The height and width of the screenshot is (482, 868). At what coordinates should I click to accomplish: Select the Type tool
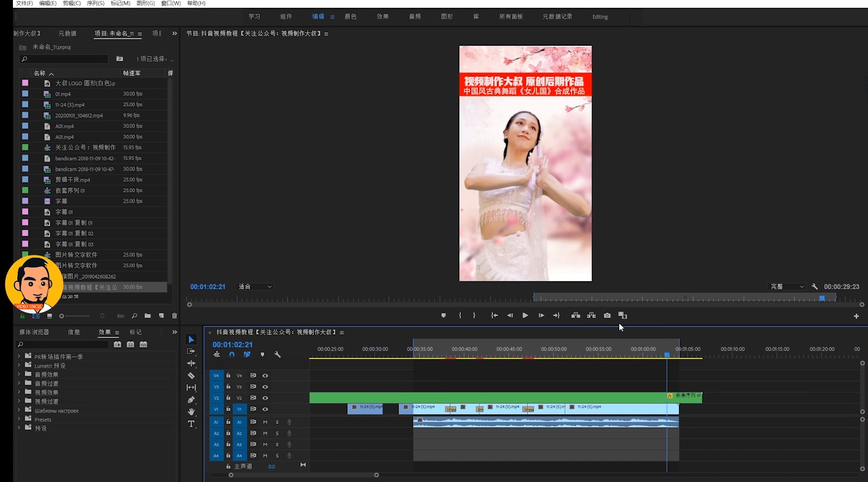pos(191,424)
